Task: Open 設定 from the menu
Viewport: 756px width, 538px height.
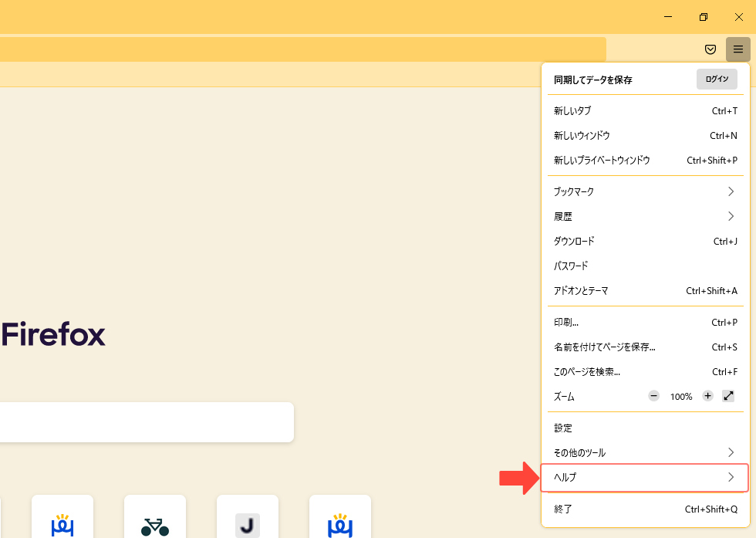Action: [645, 428]
